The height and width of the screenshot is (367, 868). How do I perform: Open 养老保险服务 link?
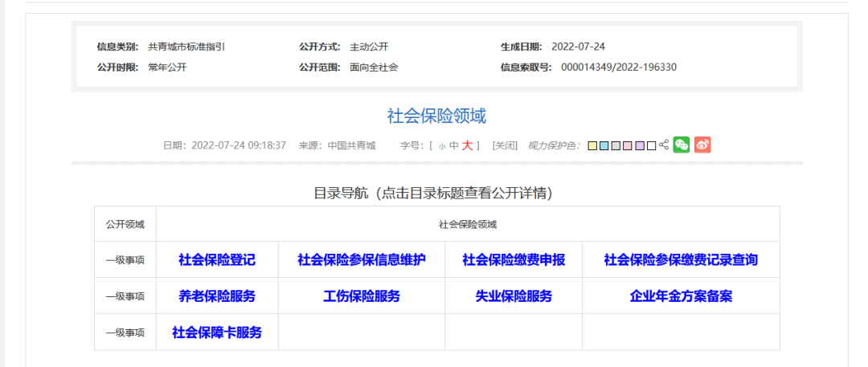click(x=217, y=296)
